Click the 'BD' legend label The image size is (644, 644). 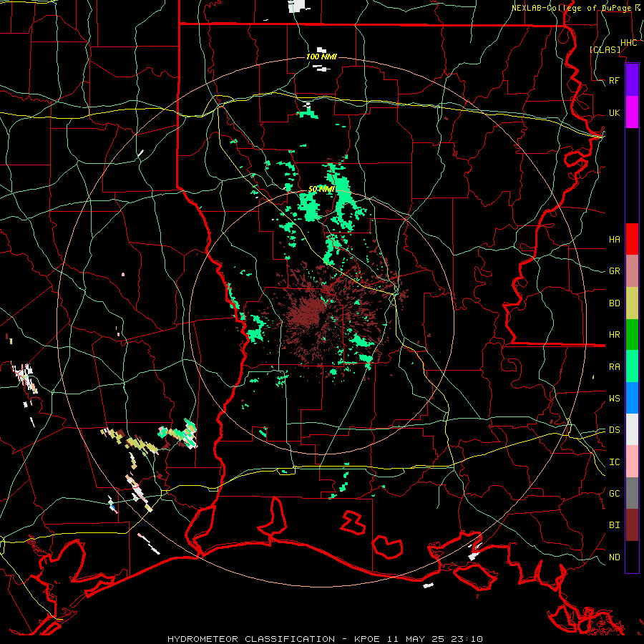coord(614,303)
